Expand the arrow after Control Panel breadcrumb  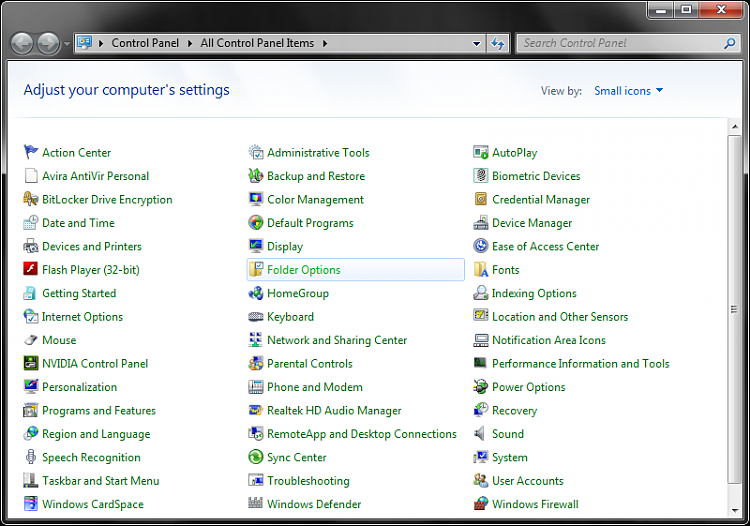click(190, 44)
